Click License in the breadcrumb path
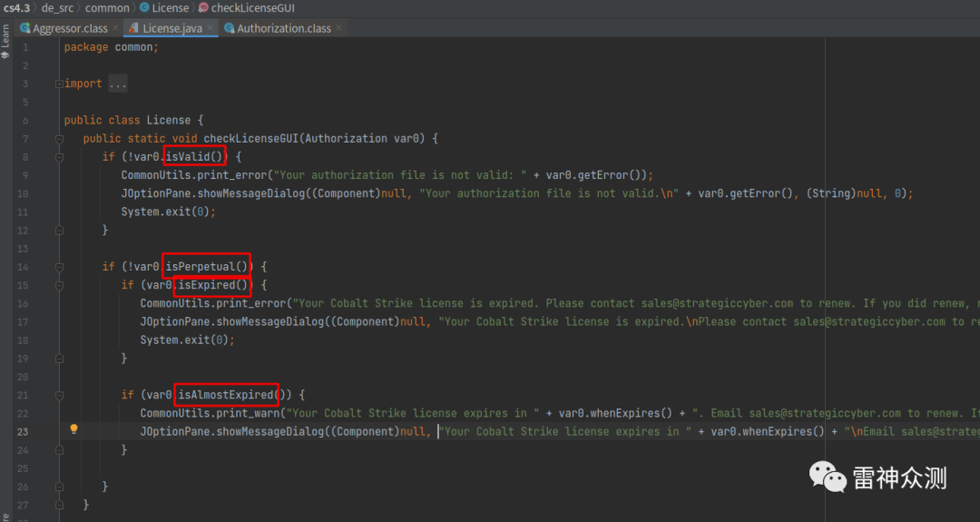The width and height of the screenshot is (980, 522). click(170, 7)
